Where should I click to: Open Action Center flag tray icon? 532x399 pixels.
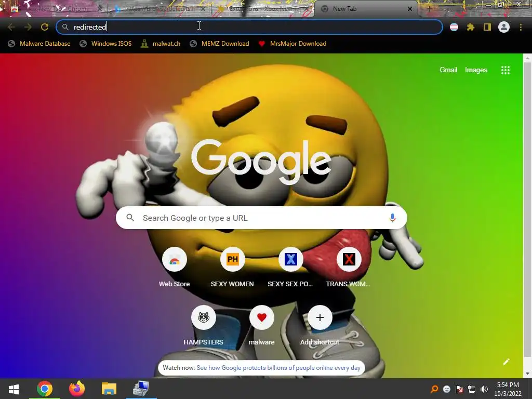click(x=459, y=389)
